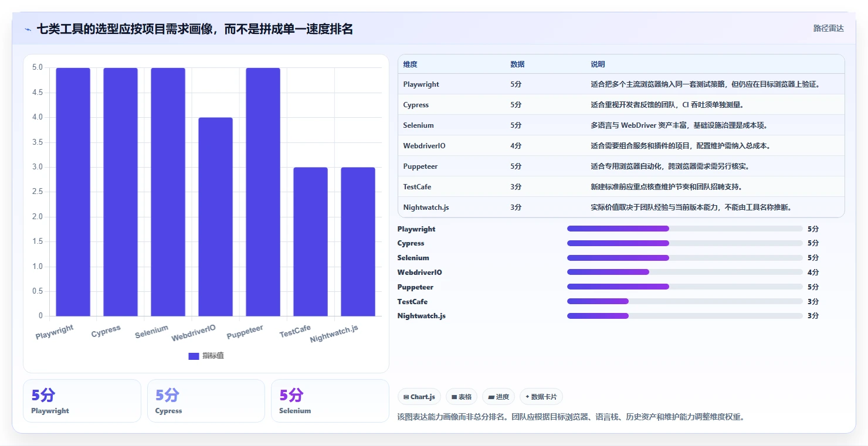868x446 pixels.
Task: Click the TestCafe progress bar
Action: [684, 301]
